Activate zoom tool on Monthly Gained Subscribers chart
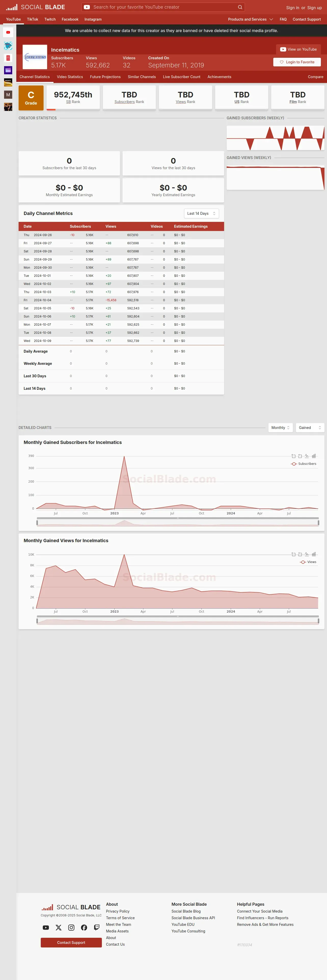Screen dimensions: 327x980 click(x=293, y=456)
